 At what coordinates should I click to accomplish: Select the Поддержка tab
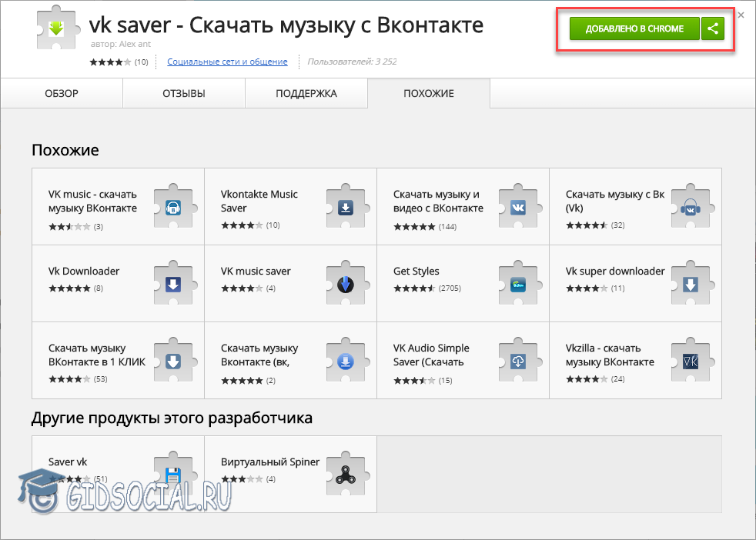[x=306, y=94]
